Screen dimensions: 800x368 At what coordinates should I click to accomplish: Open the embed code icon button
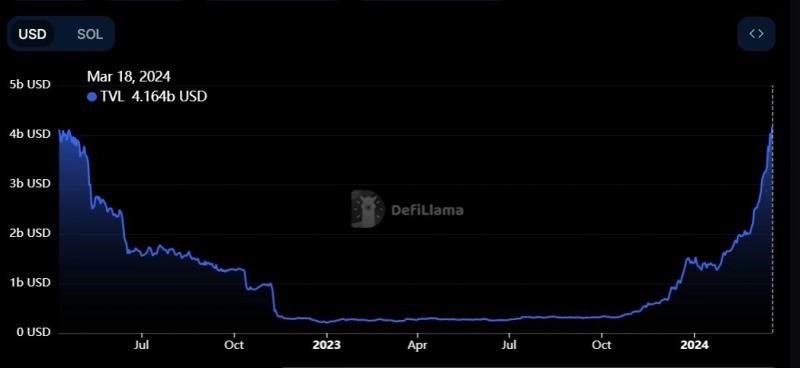(x=756, y=34)
